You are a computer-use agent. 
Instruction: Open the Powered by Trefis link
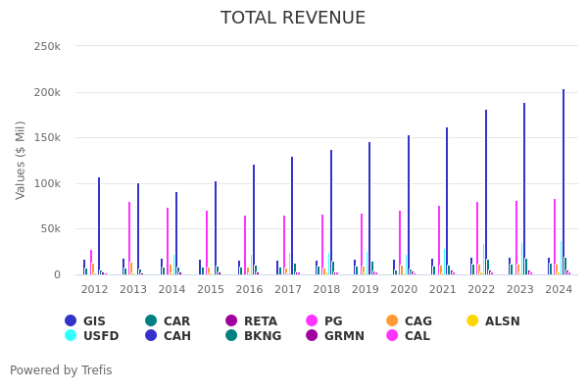click(x=61, y=370)
